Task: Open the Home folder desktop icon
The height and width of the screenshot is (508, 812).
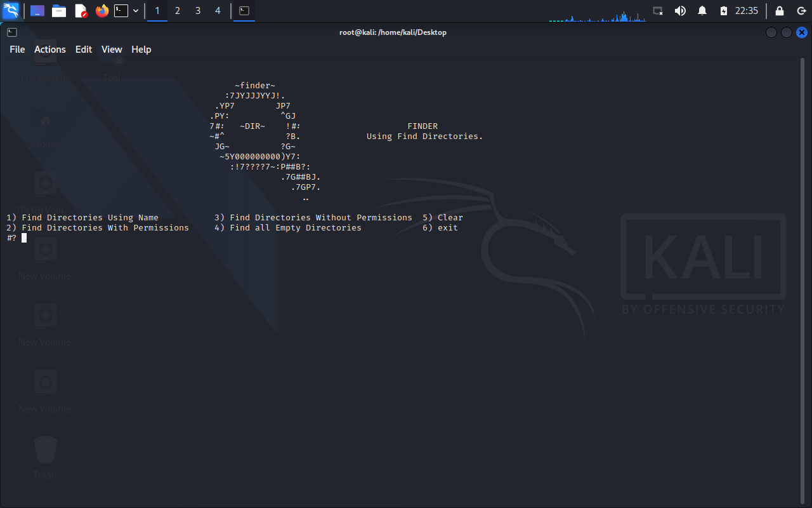Action: click(x=45, y=124)
